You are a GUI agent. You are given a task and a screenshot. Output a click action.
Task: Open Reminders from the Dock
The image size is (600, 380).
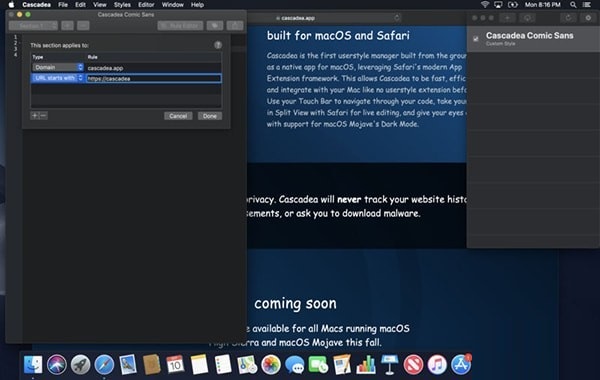tap(223, 364)
